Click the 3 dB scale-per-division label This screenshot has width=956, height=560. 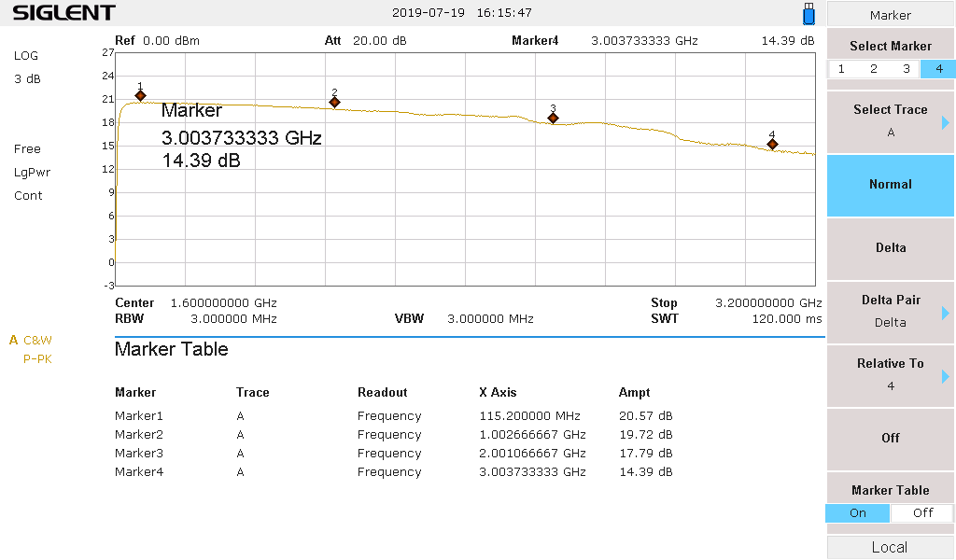tap(27, 78)
